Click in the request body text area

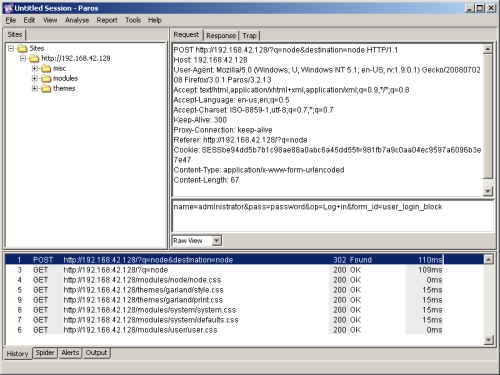coord(333,216)
